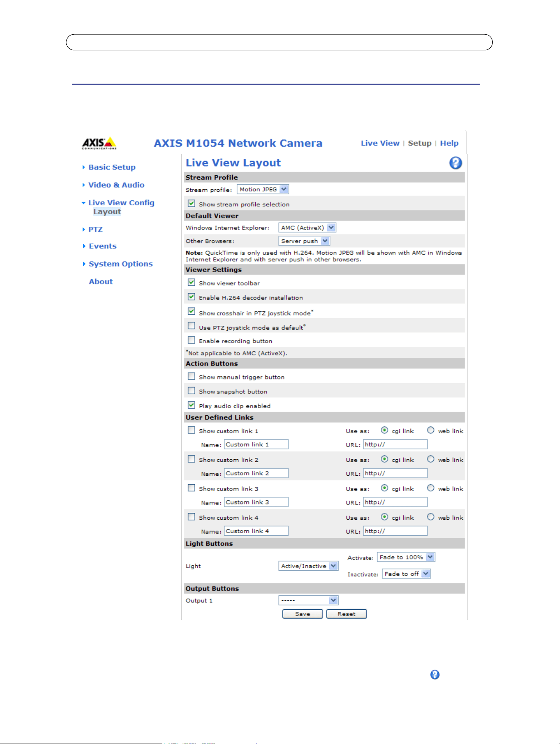Toggle Show stream profile selection checkbox
The height and width of the screenshot is (744, 560).
pos(191,204)
